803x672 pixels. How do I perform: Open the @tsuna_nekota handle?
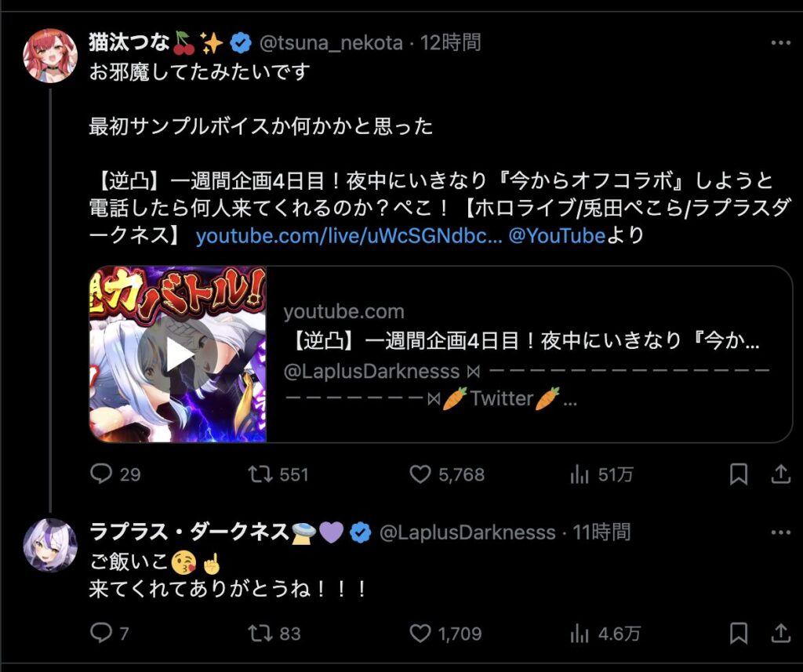click(331, 43)
